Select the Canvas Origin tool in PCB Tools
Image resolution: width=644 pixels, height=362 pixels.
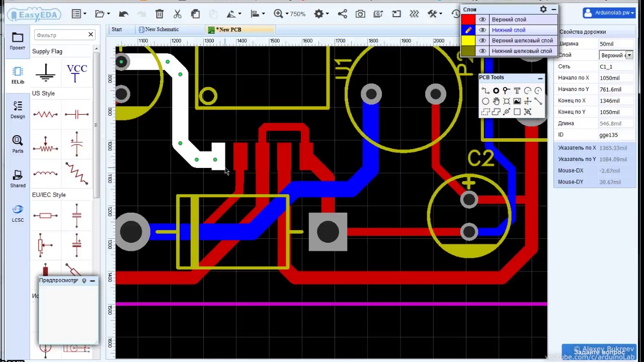527,101
